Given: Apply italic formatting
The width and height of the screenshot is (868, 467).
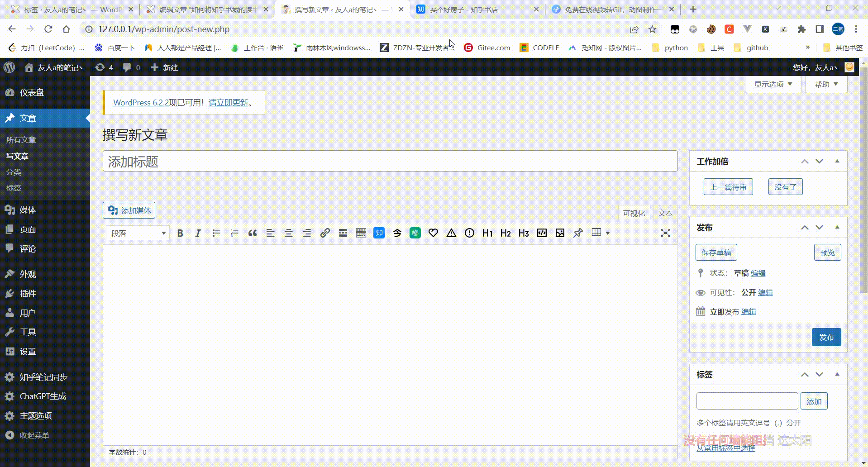Looking at the screenshot, I should (x=198, y=233).
